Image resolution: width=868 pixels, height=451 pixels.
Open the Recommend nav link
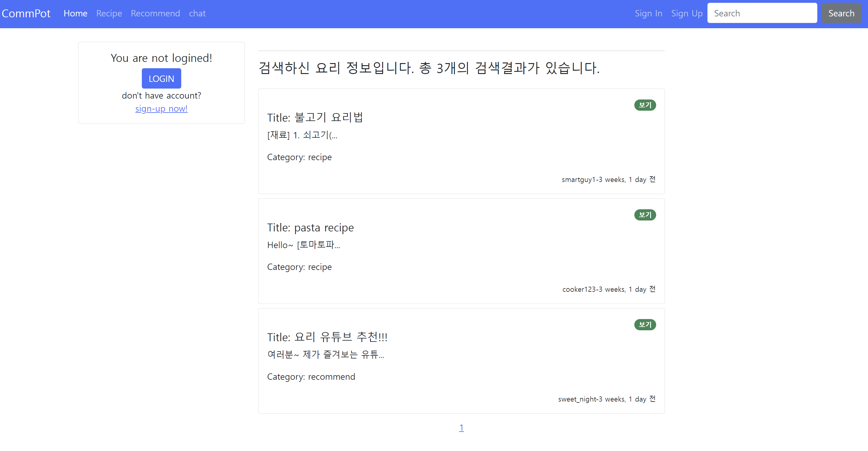155,13
